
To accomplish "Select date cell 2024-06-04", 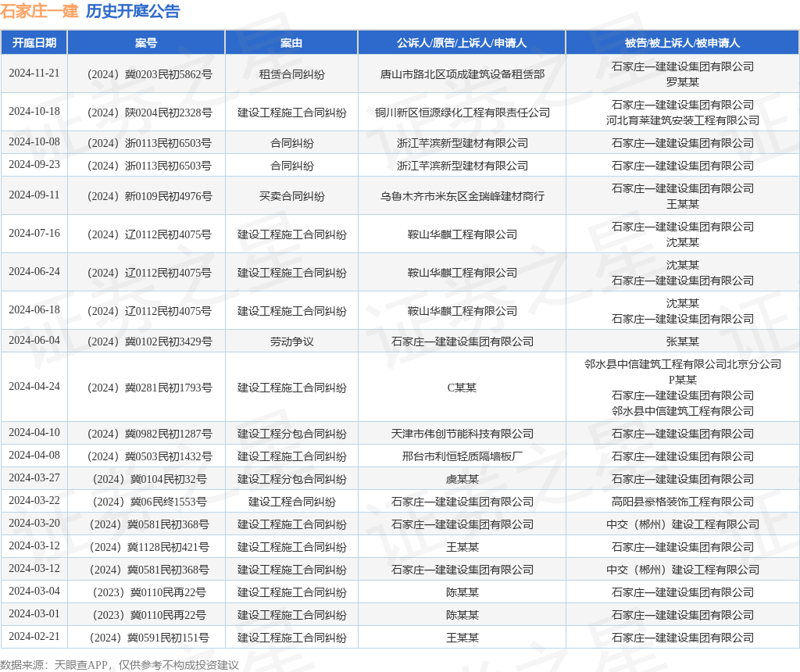I will coord(34,341).
